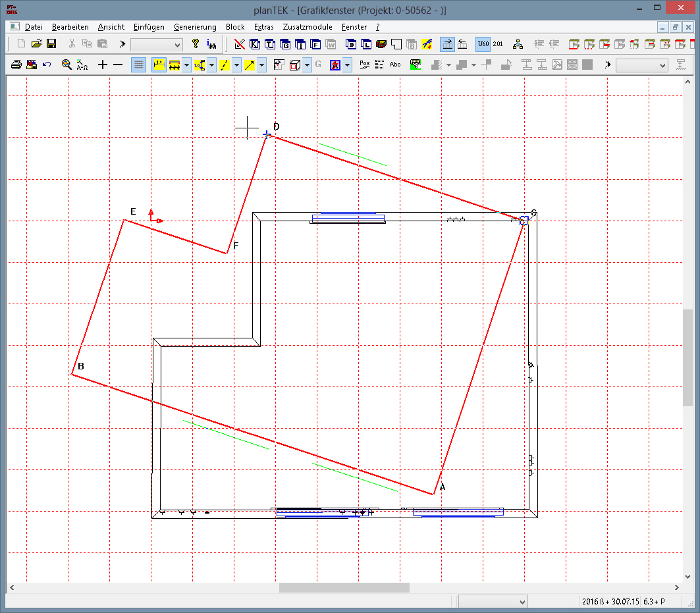
Task: Click the Pos positioning button
Action: (x=364, y=65)
